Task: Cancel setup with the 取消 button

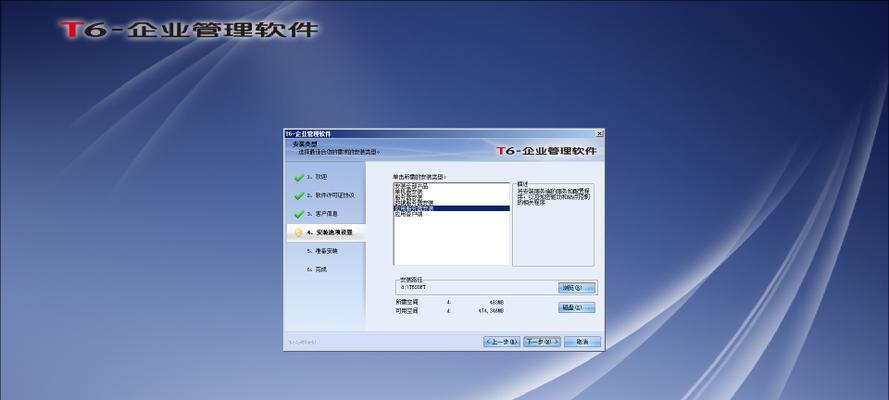Action: [582, 342]
